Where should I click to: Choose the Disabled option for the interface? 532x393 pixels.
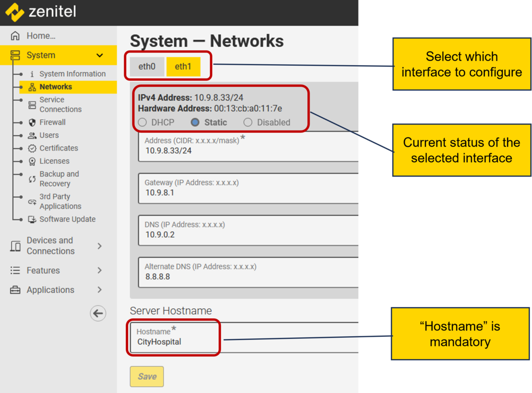(x=247, y=122)
